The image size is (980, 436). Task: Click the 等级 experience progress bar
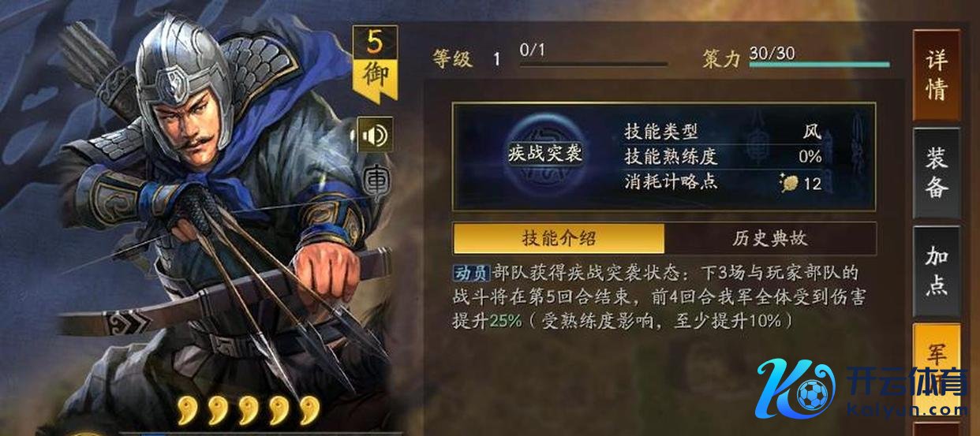click(x=593, y=65)
